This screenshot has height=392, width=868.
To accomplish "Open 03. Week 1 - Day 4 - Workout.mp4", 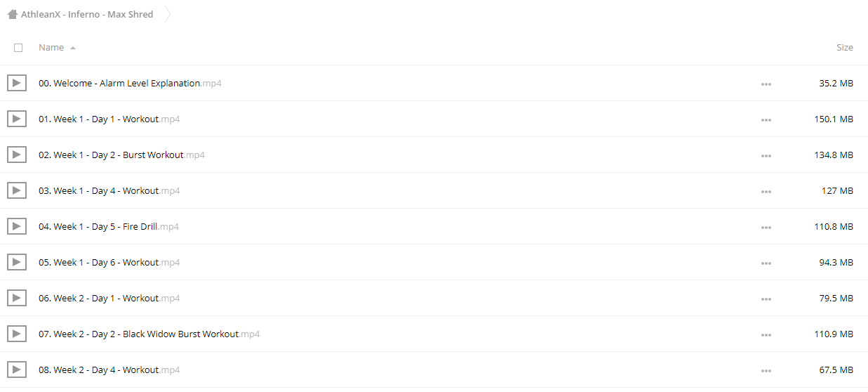I will pyautogui.click(x=109, y=190).
